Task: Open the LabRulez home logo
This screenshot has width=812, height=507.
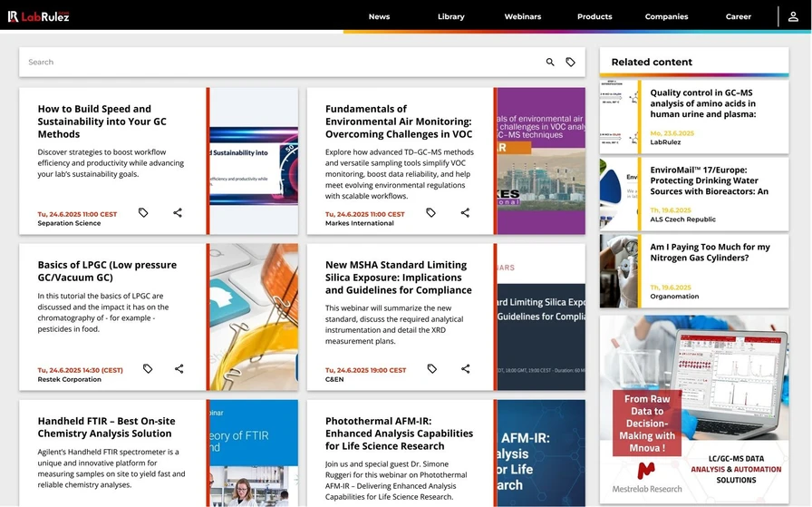Action: coord(38,16)
